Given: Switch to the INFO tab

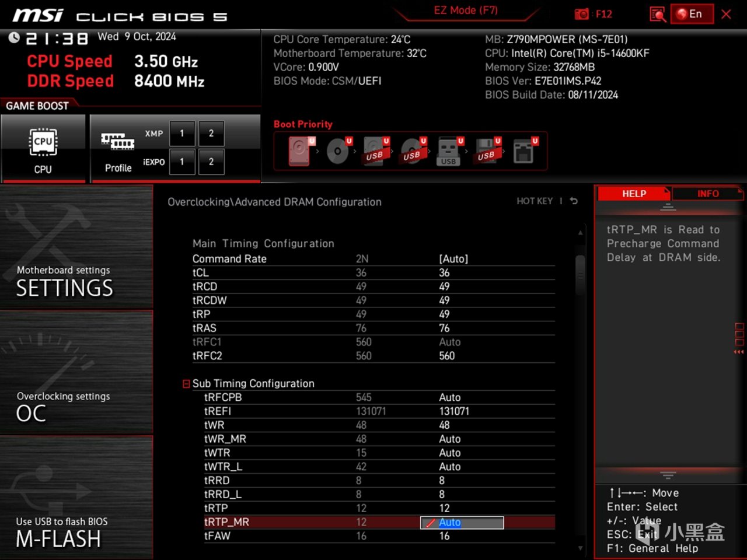Looking at the screenshot, I should click(x=708, y=194).
